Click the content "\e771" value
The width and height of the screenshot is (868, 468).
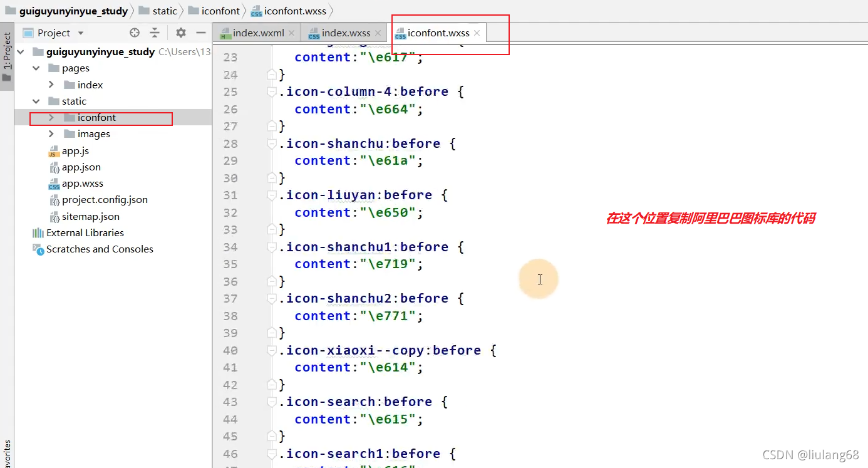tap(388, 316)
